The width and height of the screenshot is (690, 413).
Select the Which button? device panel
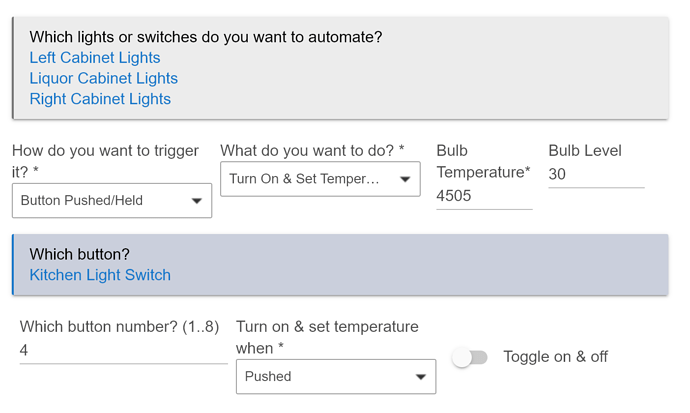[340, 264]
